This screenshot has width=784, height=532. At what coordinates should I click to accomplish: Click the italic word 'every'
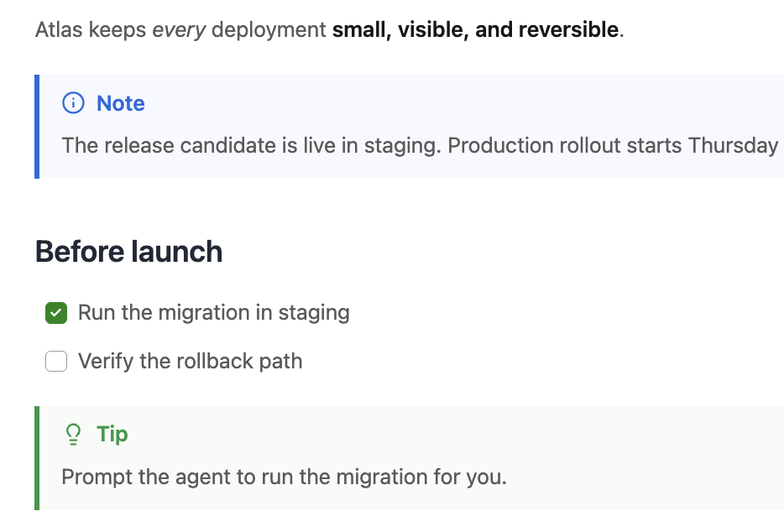(179, 30)
